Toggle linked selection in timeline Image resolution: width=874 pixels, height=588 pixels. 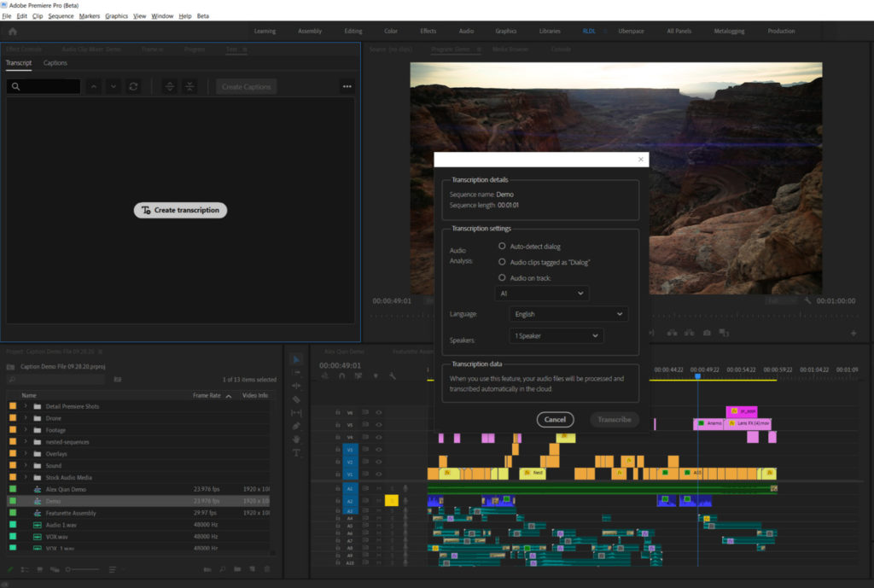[358, 376]
